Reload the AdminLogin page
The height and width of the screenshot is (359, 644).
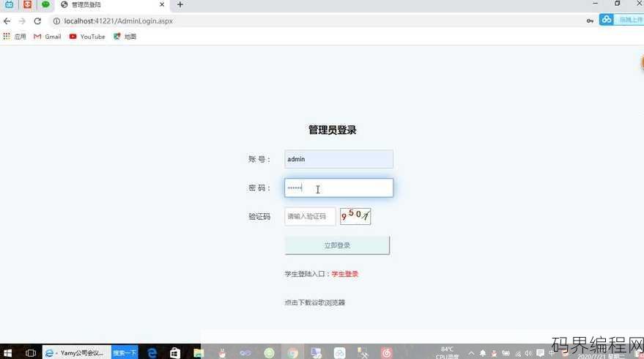37,21
